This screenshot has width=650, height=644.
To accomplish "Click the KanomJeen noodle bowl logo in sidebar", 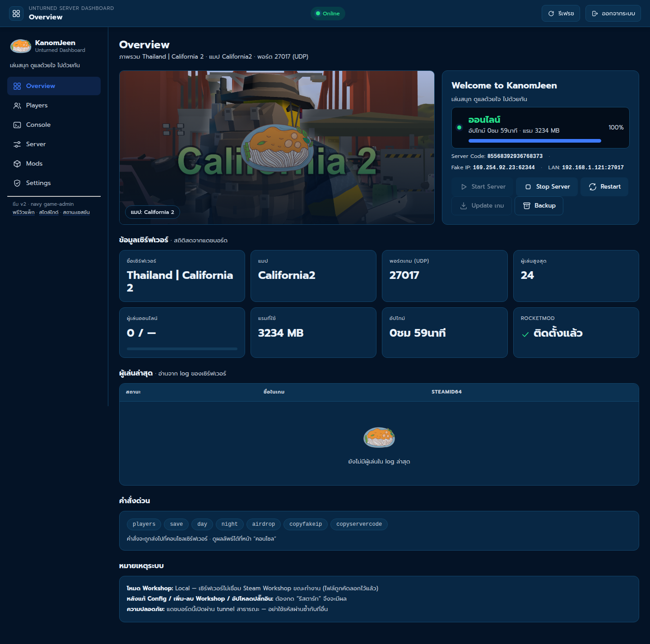I will pos(21,46).
